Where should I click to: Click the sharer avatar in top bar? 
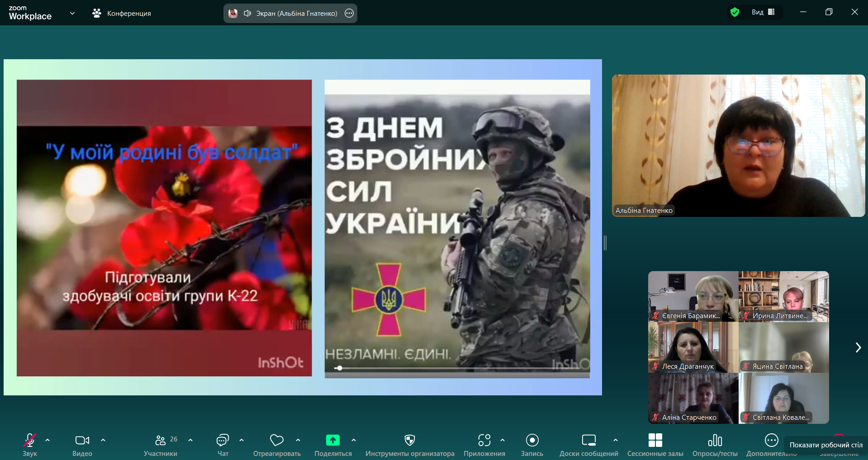(x=233, y=13)
